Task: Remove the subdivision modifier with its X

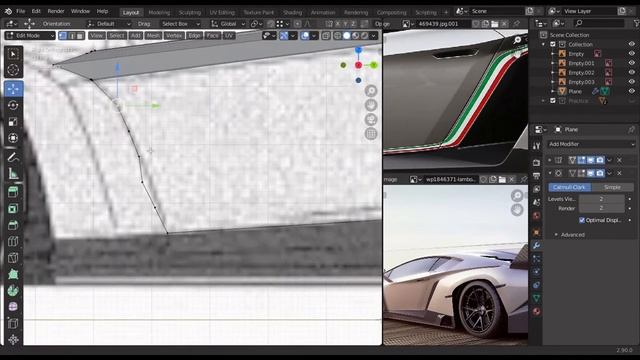Action: pos(619,173)
